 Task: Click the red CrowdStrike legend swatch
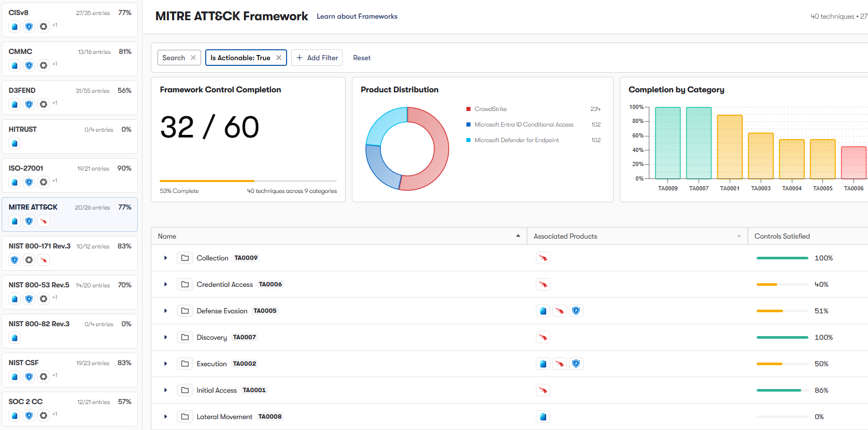pyautogui.click(x=468, y=109)
